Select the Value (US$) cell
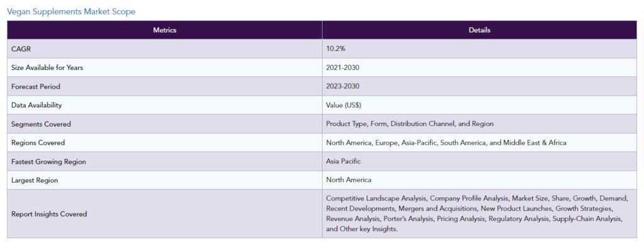This screenshot has width=644, height=247. tap(479, 105)
